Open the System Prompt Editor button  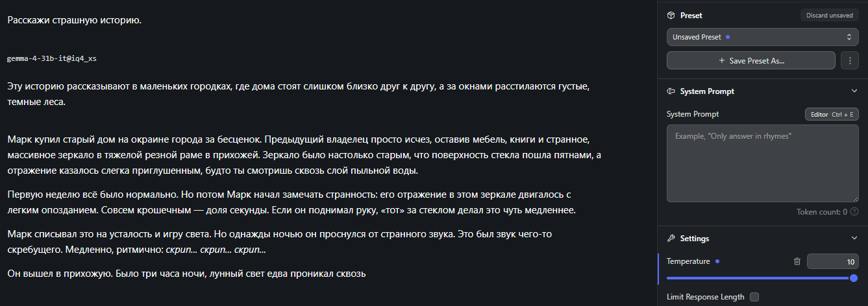[x=832, y=114]
